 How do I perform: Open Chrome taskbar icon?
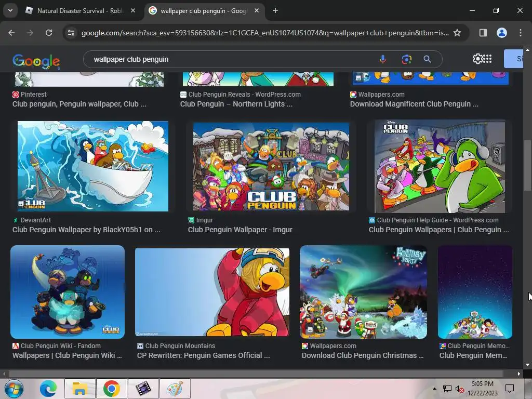(x=112, y=389)
